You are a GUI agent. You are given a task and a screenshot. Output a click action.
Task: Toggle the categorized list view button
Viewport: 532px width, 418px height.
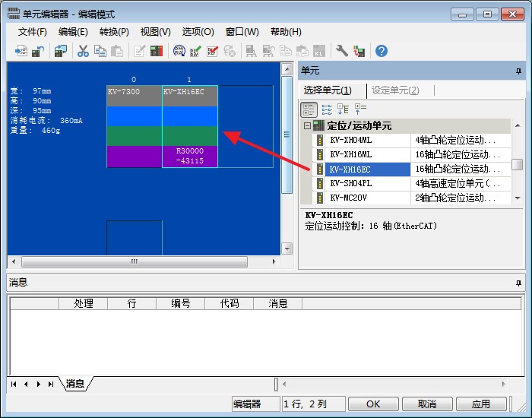coord(309,109)
